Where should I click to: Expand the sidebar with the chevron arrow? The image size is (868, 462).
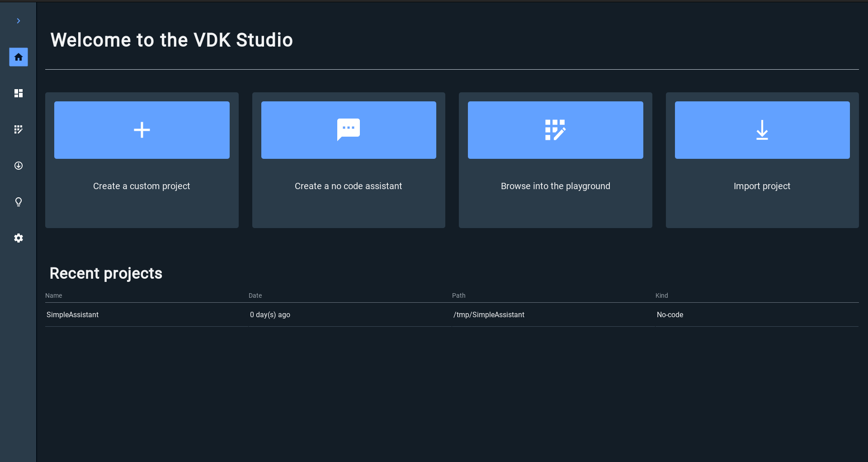(19, 21)
